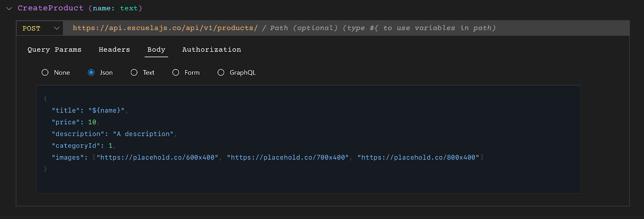Click the CreateProduct function name

[x=51, y=8]
